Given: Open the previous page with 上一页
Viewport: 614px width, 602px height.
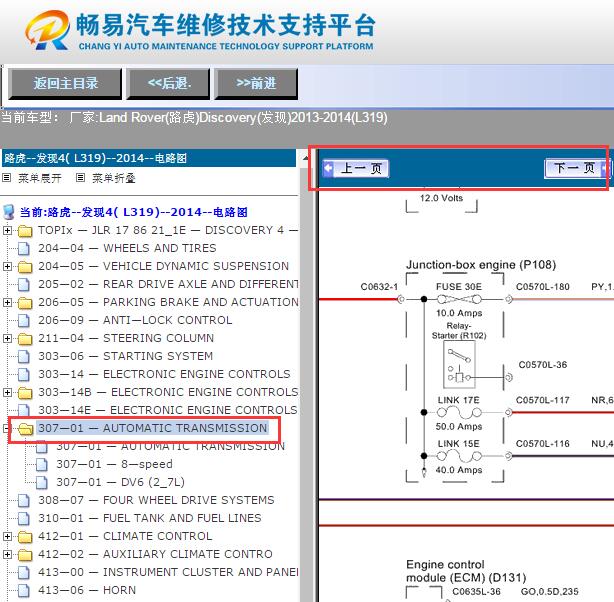Looking at the screenshot, I should [x=356, y=168].
